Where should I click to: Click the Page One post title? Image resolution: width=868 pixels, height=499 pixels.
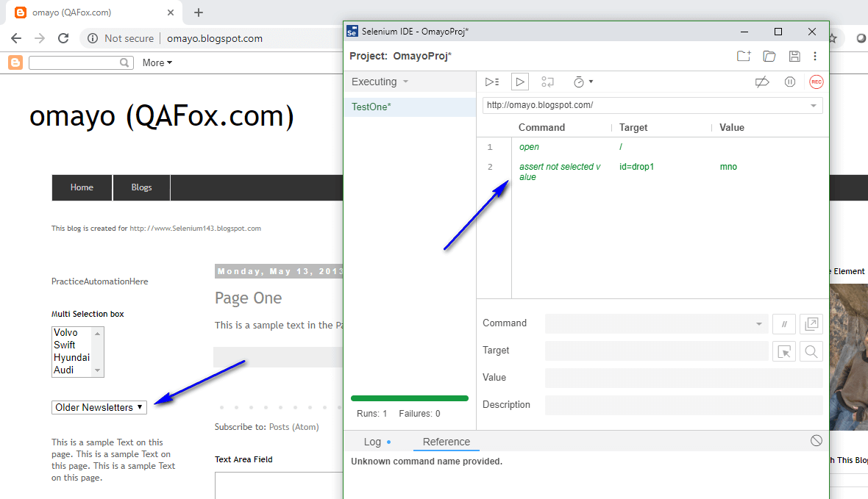click(248, 298)
